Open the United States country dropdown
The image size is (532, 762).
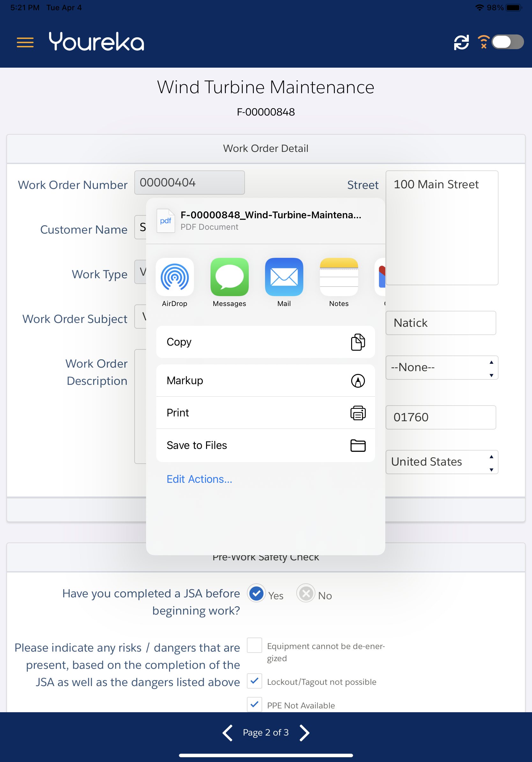[x=442, y=462]
